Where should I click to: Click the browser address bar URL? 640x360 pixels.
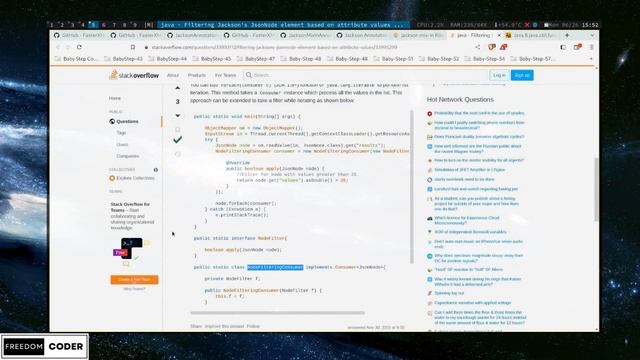[x=274, y=47]
